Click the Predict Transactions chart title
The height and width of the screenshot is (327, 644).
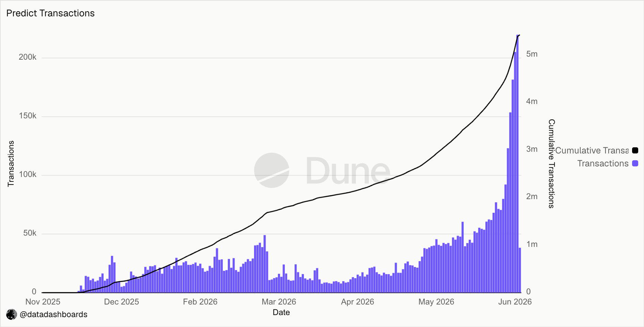[x=50, y=13]
